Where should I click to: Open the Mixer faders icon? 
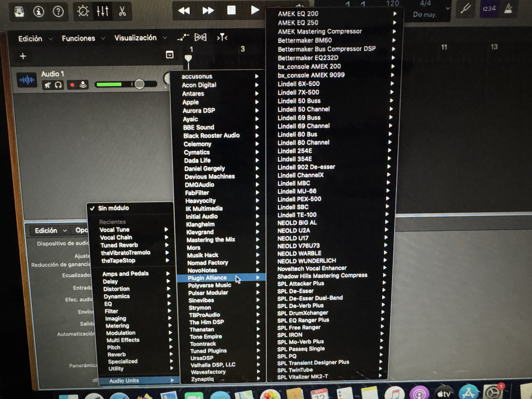coord(102,12)
